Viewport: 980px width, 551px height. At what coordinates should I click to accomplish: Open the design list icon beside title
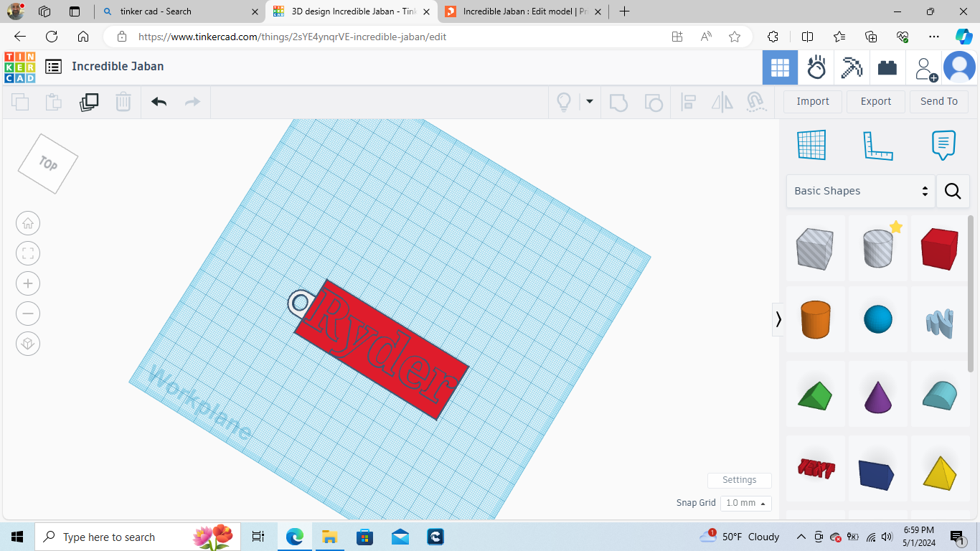[53, 67]
